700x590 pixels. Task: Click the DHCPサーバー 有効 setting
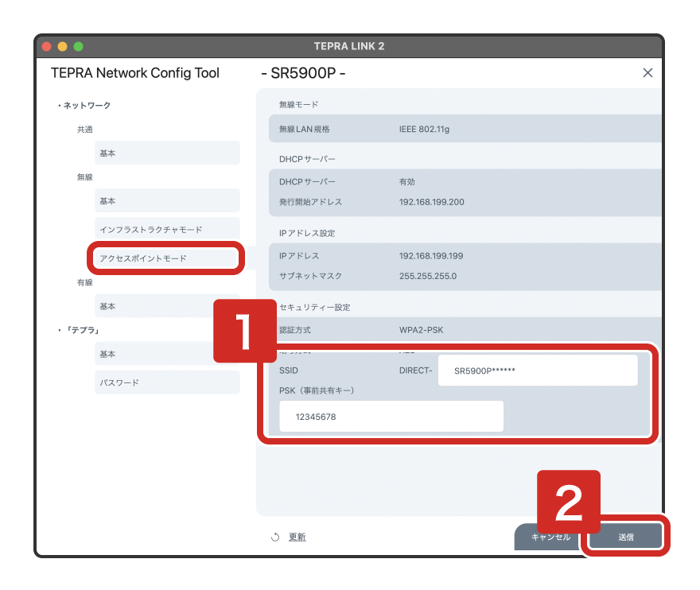click(x=406, y=182)
